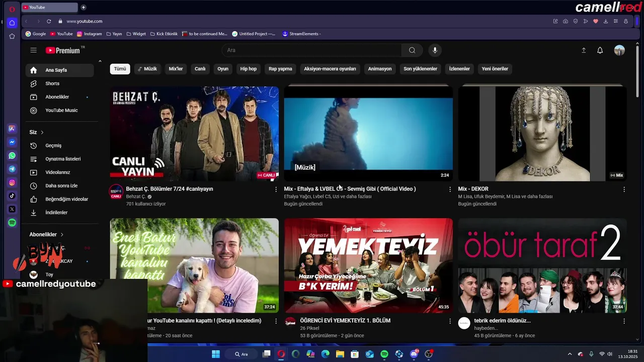Open the YouTube guide hamburger menu
The image size is (644, 362).
pyautogui.click(x=33, y=50)
